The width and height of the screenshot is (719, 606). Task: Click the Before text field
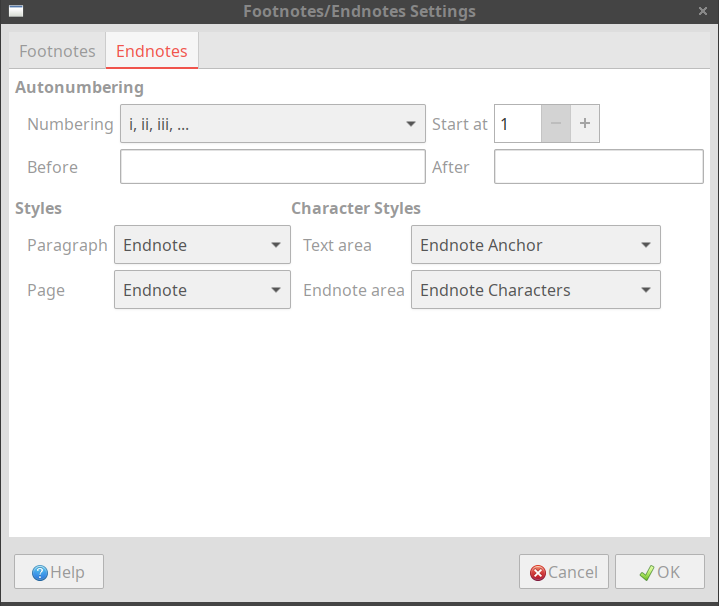273,167
